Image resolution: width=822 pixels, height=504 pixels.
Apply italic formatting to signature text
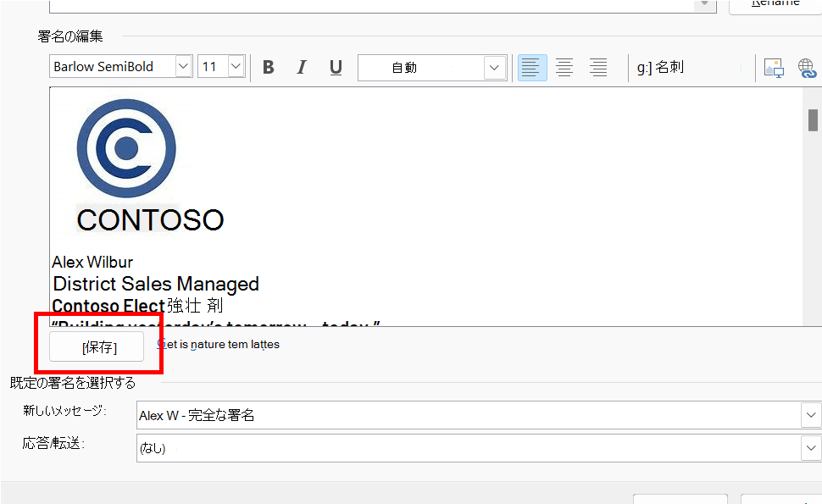[302, 68]
